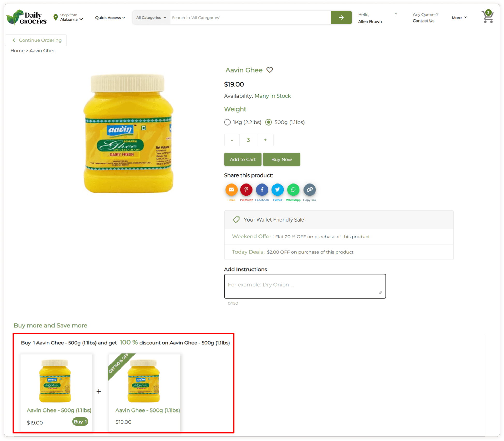The height and width of the screenshot is (441, 504).
Task: Select 1Kg (2.2lbs) weight option
Action: pos(227,122)
